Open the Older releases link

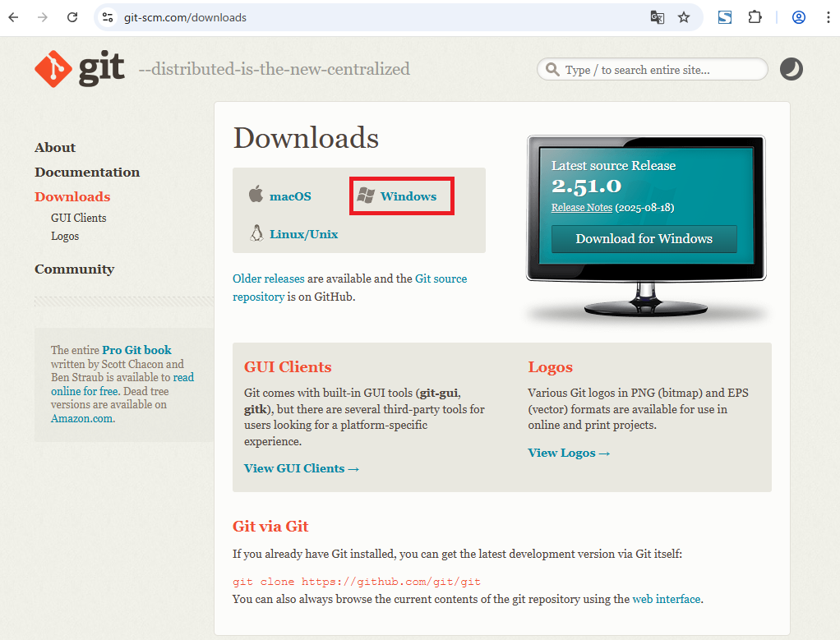point(269,279)
